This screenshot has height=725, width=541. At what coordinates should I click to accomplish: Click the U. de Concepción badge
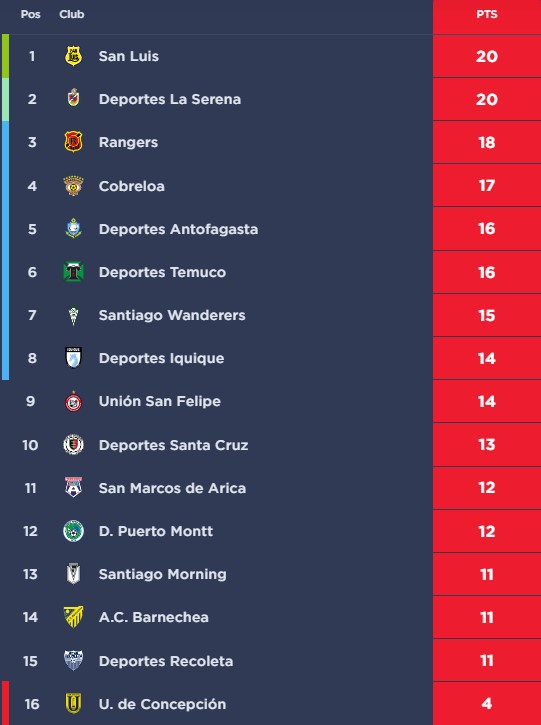[73, 704]
